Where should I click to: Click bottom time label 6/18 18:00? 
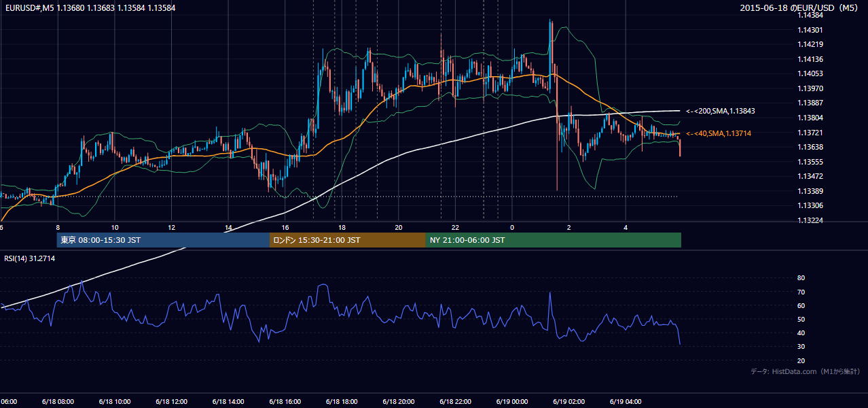[x=342, y=401]
